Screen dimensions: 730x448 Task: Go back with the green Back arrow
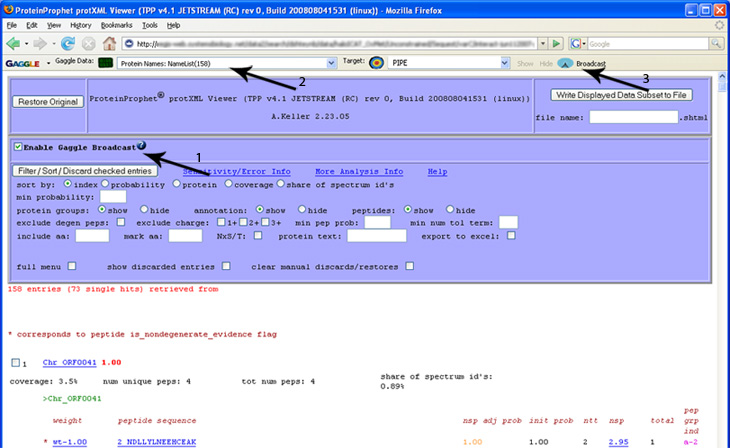click(x=13, y=44)
